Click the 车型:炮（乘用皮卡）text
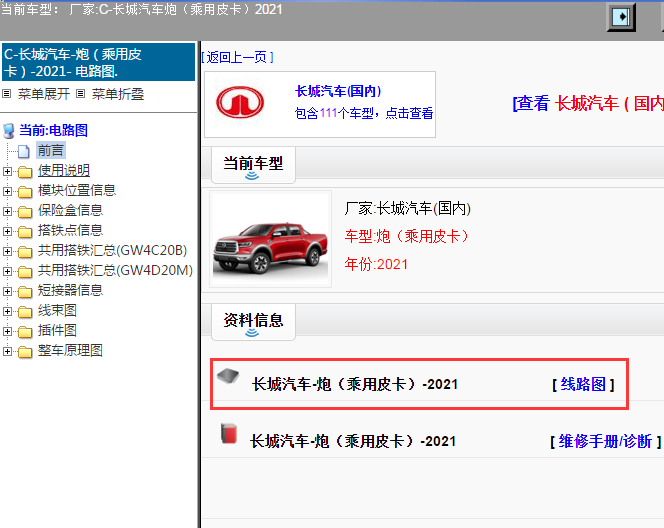 [x=407, y=236]
